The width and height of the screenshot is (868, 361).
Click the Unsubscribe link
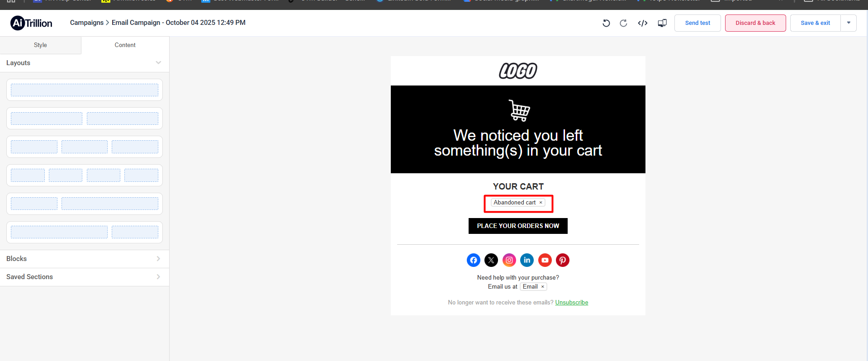click(572, 303)
